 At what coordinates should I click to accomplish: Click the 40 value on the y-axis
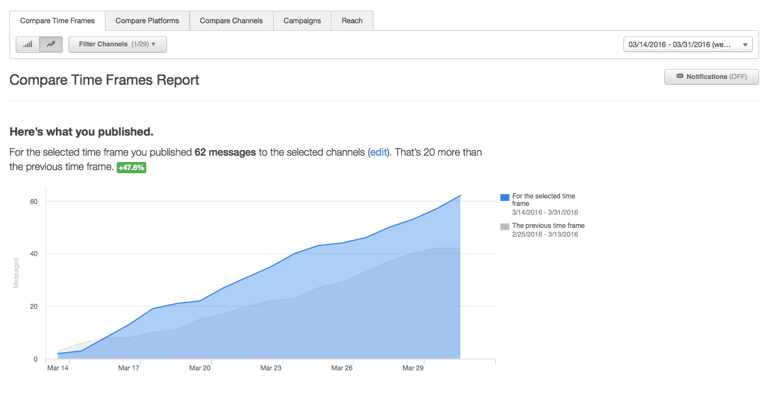coord(34,254)
